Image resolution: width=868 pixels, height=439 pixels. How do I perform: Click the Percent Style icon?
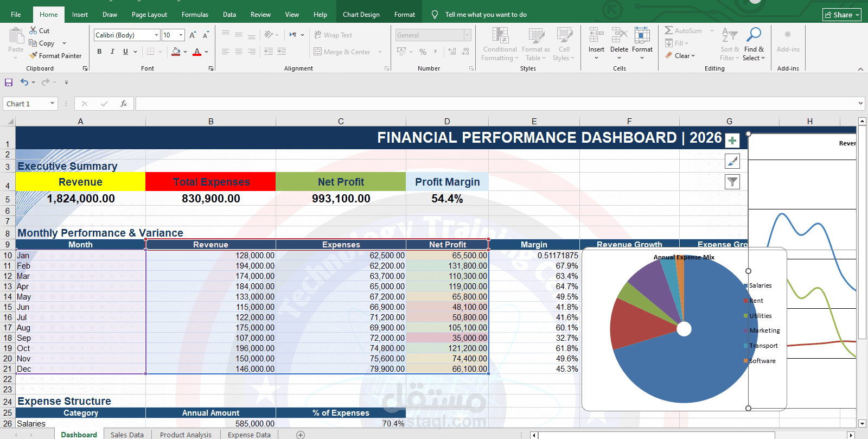(423, 52)
